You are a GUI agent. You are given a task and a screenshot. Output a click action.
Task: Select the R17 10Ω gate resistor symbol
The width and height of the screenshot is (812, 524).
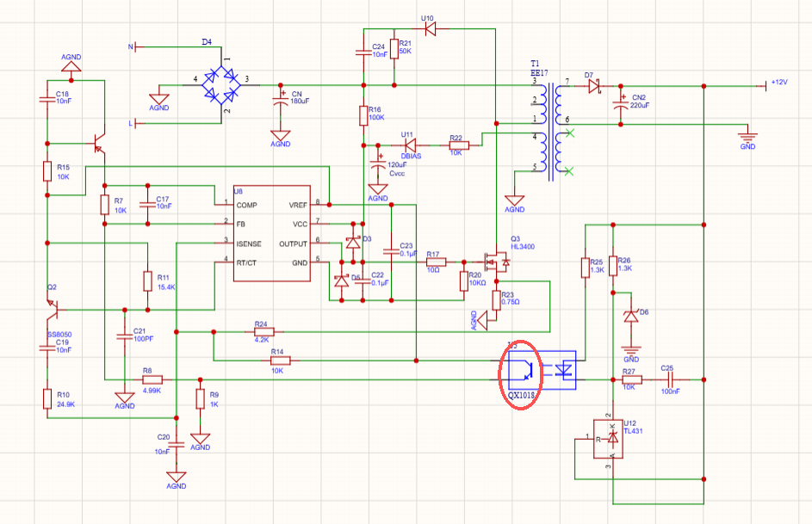pos(436,262)
